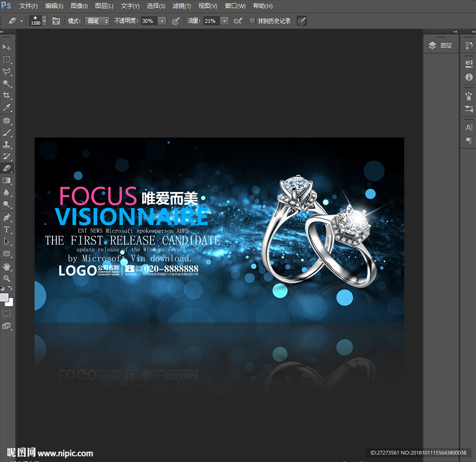This screenshot has width=476, height=462.
Task: Open the Character panel icon
Action: [469, 127]
